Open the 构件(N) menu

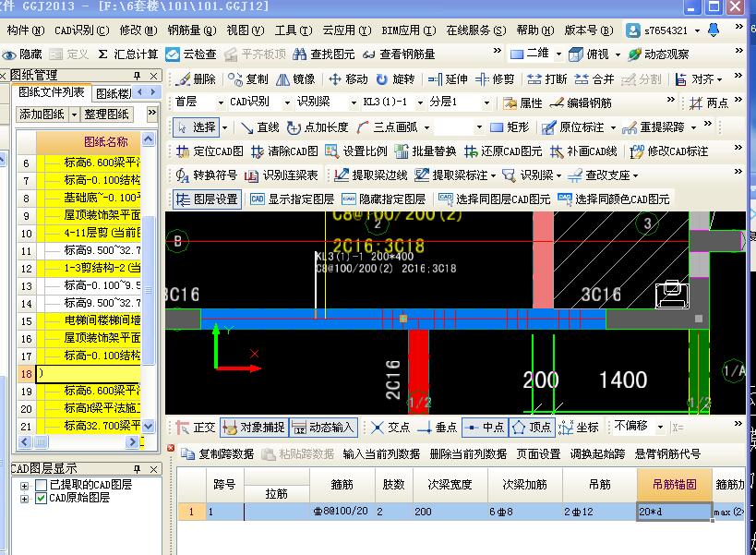tap(26, 30)
